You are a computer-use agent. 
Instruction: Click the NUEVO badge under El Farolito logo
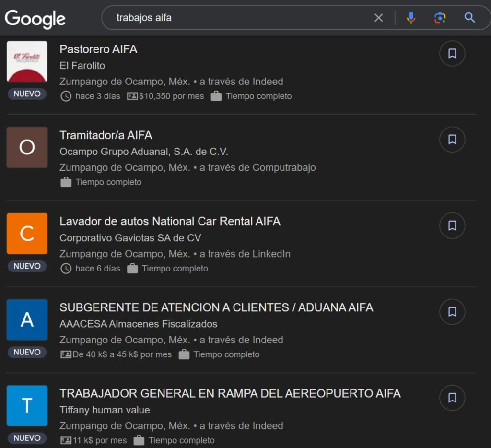(27, 94)
